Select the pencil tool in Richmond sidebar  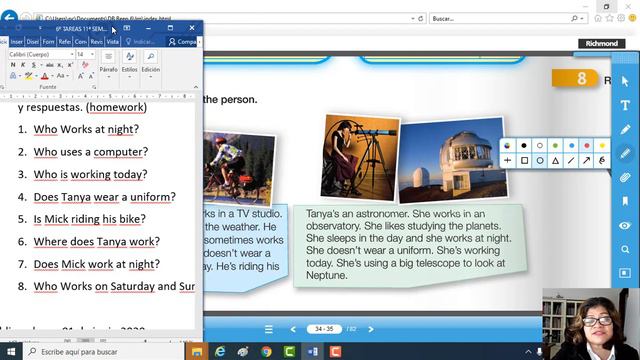[625, 129]
